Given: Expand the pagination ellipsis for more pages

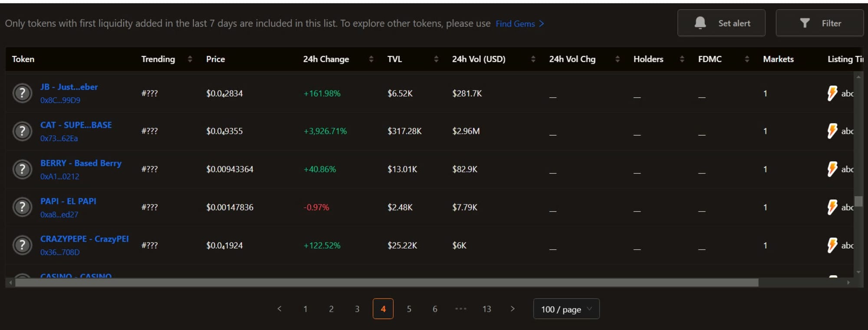Looking at the screenshot, I should point(460,309).
